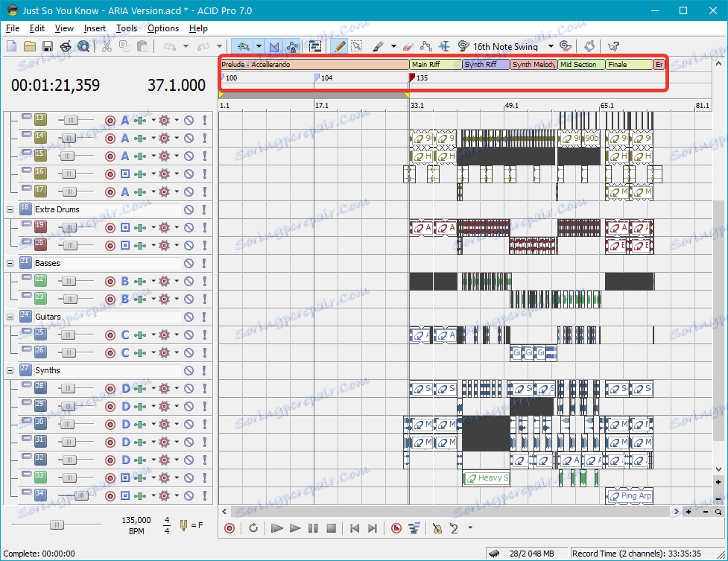The image size is (728, 561).
Task: Select the Draw tool pencil icon
Action: pyautogui.click(x=339, y=46)
